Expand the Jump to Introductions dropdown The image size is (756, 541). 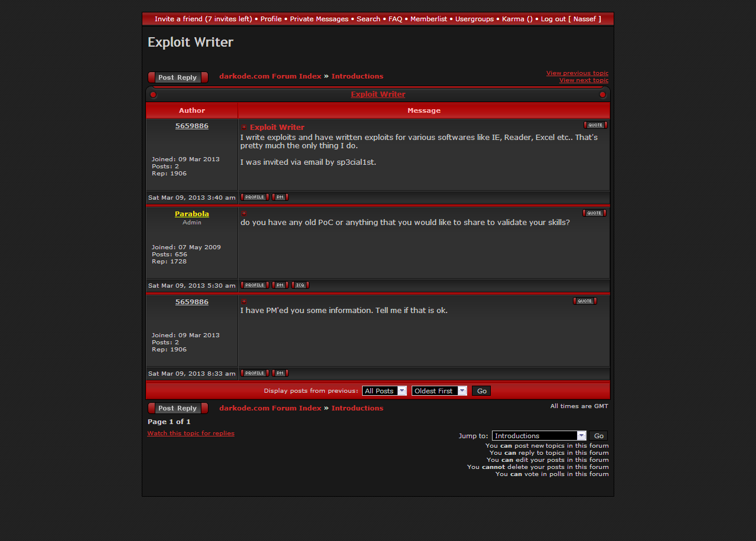click(539, 435)
